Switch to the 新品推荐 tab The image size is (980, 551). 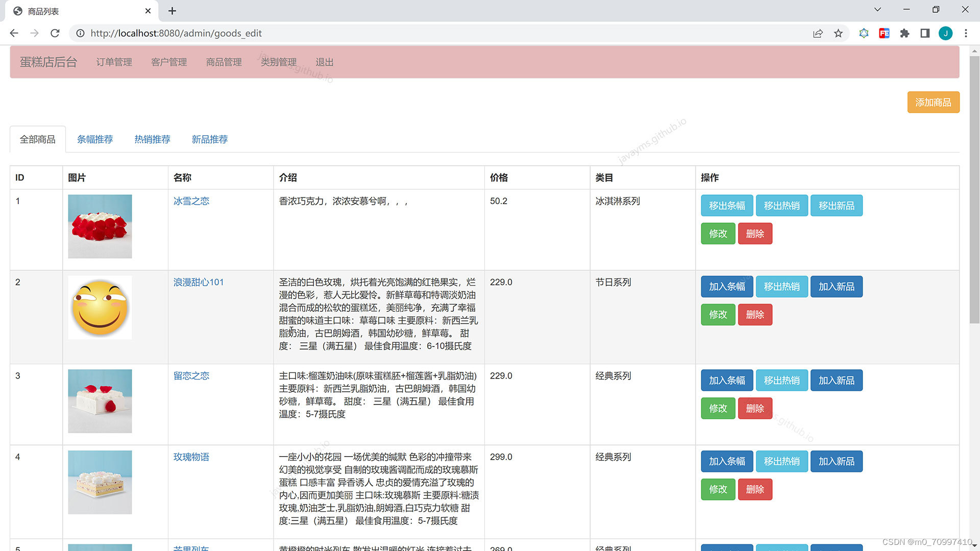pos(210,139)
